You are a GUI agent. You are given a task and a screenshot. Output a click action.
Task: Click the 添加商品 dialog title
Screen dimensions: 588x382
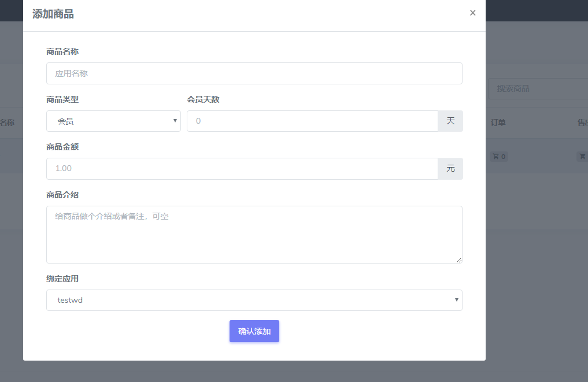click(x=53, y=14)
